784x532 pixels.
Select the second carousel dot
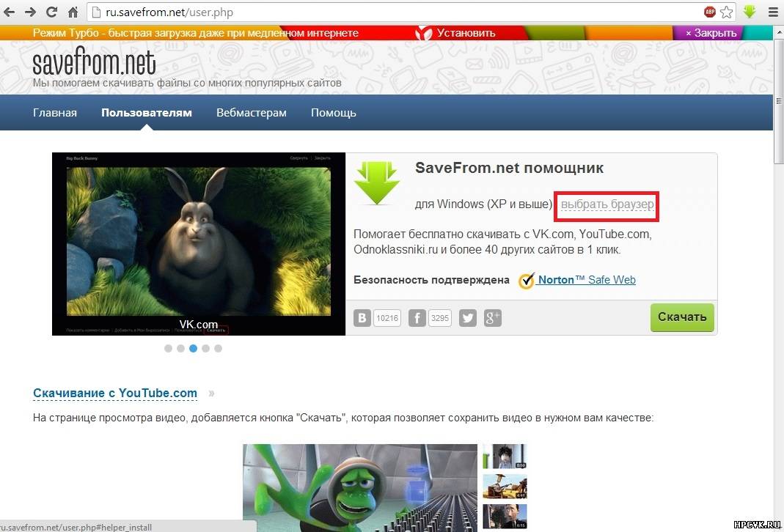pos(180,349)
